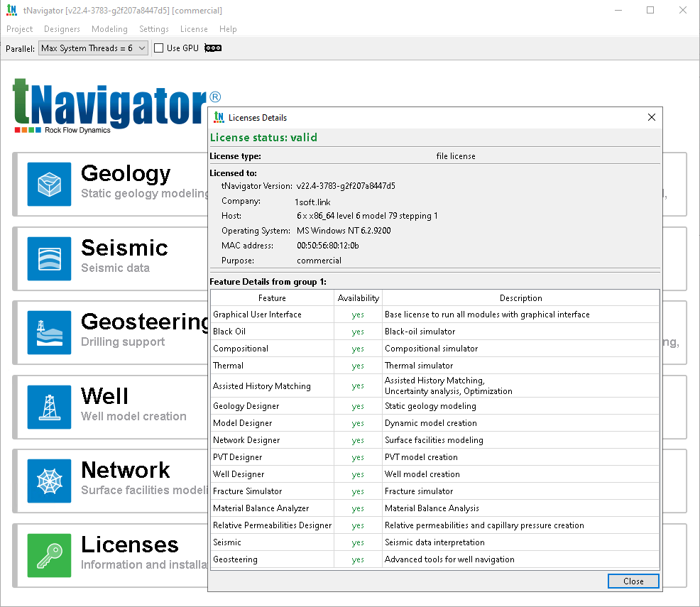Select the Black Oil feature cell

coord(273,332)
